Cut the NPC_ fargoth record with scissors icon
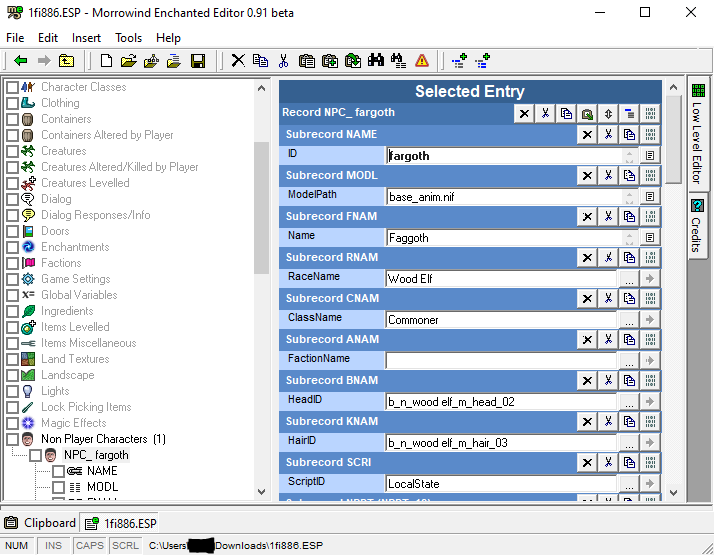 coord(545,114)
